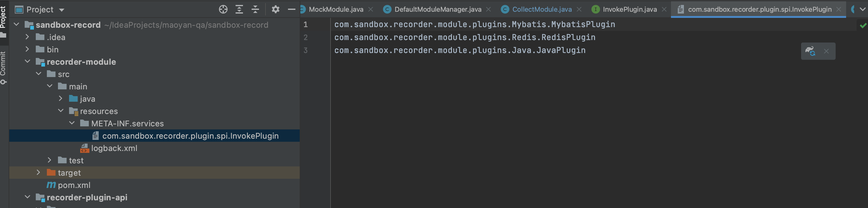
Task: Select logback.xml in the project tree
Action: (x=114, y=148)
